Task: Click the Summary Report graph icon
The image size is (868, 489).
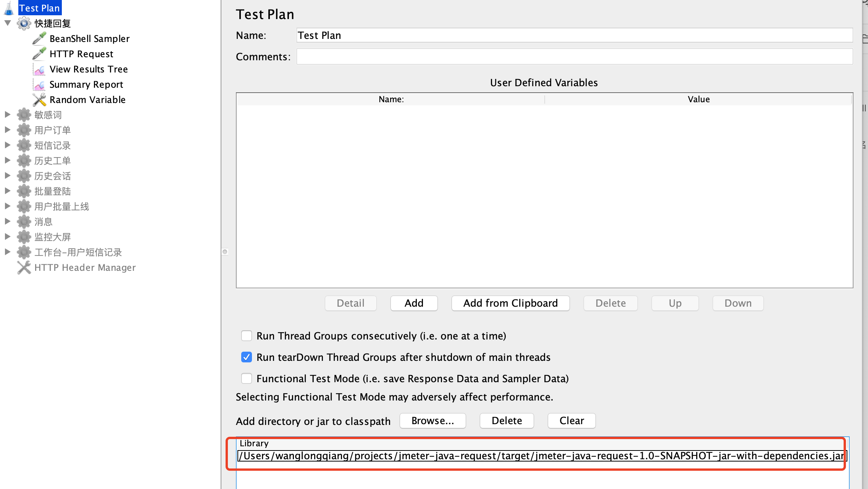Action: point(39,85)
